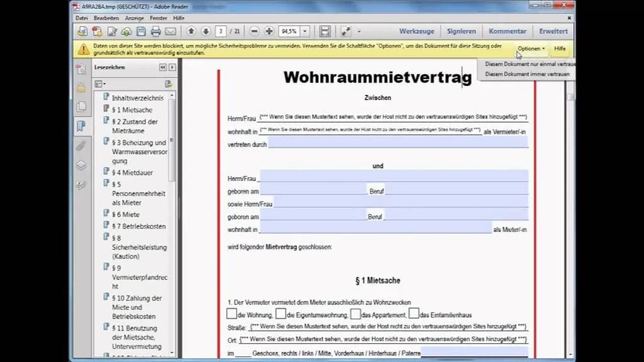Choose 'Diesem Dokument immer vertrauen'
Screen dimensions: 644x362
coord(527,74)
